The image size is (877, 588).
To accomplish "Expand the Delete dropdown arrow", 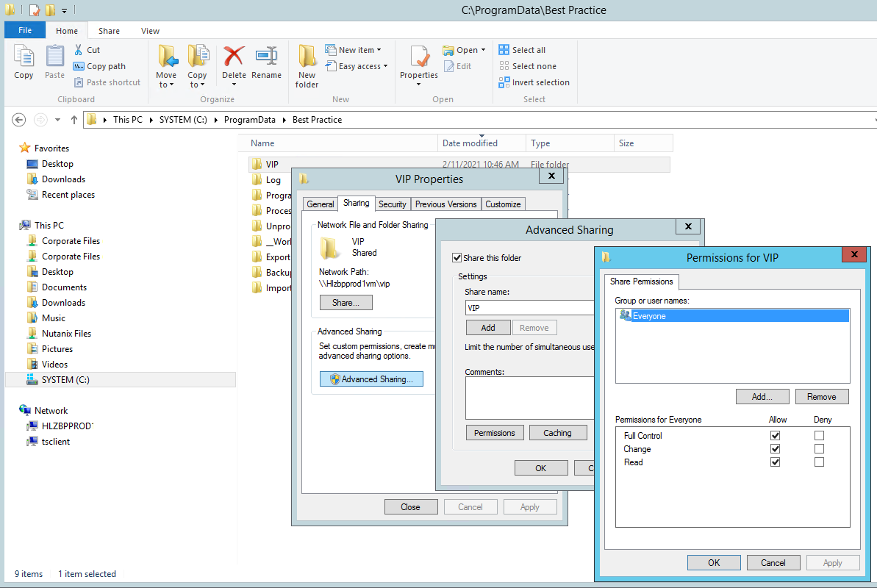I will (234, 85).
